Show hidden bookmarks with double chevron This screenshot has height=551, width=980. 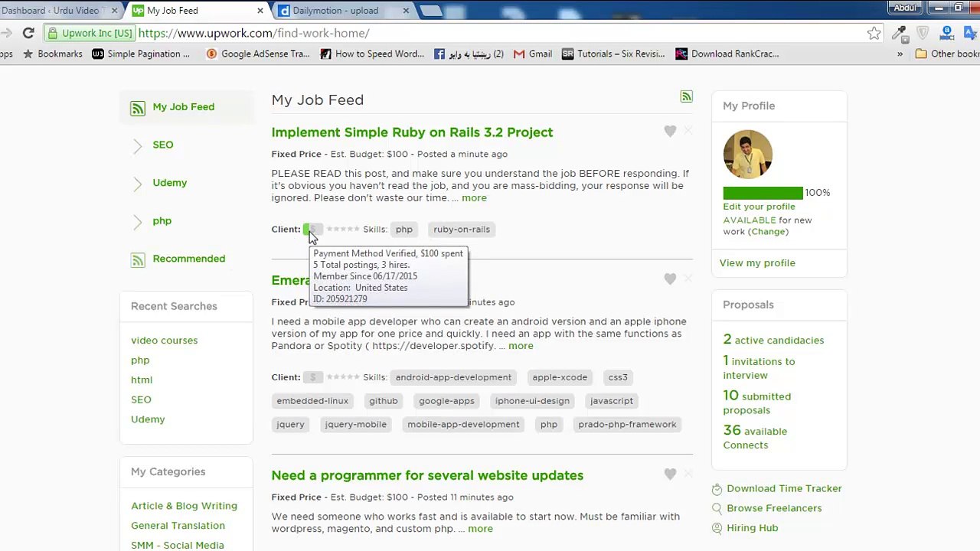point(900,54)
